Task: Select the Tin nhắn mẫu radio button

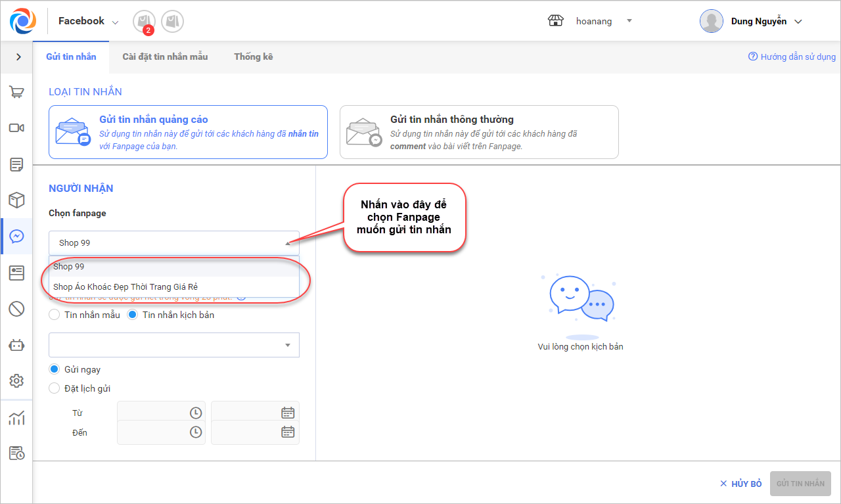Action: pyautogui.click(x=55, y=315)
